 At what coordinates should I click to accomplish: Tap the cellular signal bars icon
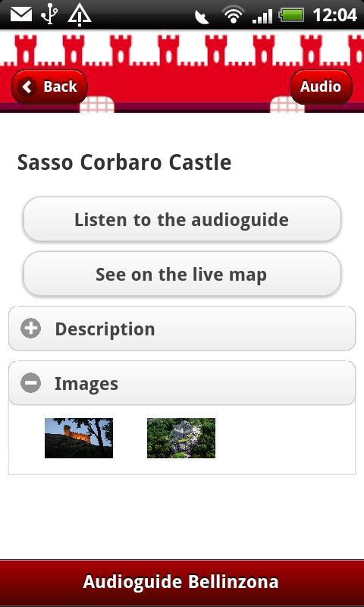click(x=262, y=16)
